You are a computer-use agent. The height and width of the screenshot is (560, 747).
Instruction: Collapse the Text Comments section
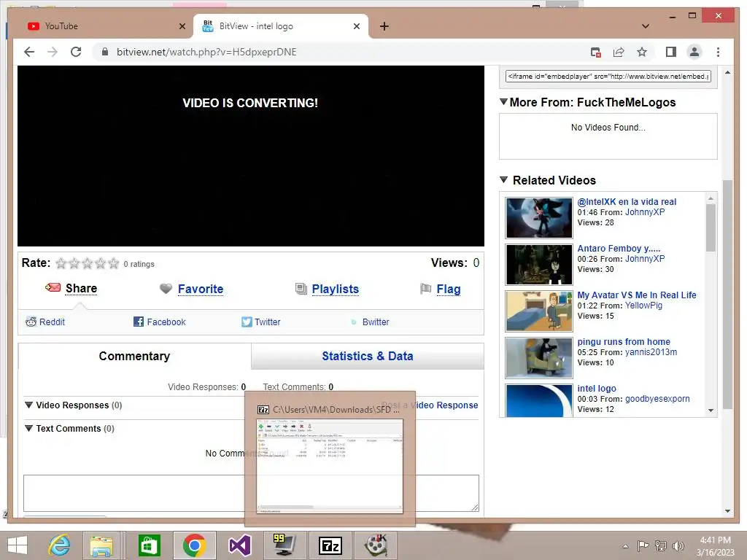[28, 428]
